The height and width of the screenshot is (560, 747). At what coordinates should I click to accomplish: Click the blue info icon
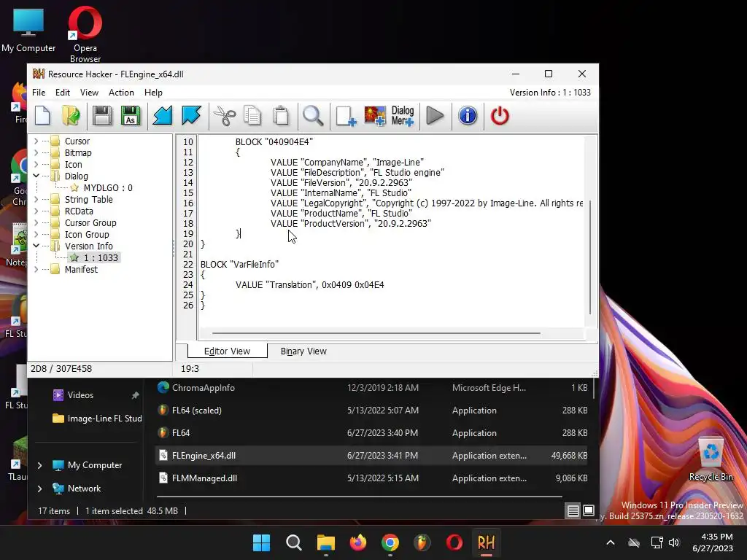[x=468, y=116]
